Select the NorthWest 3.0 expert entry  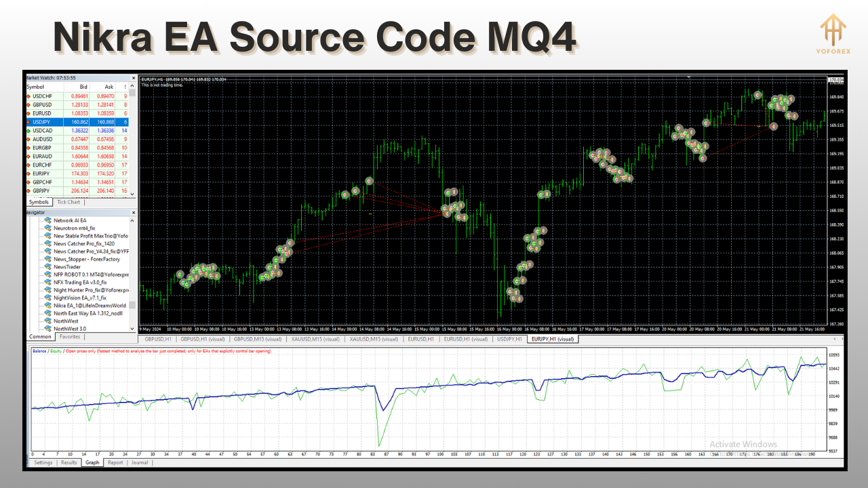70,329
